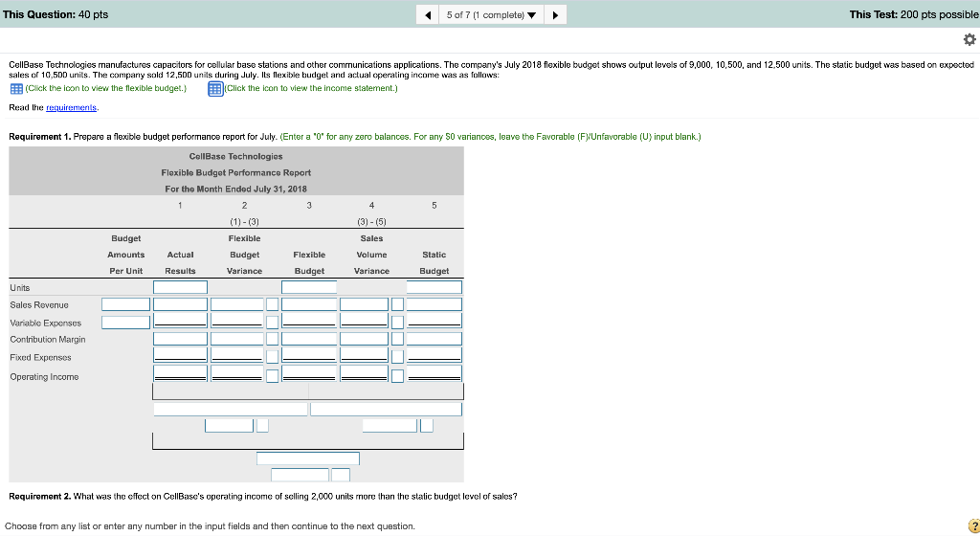Click Sales Revenue Budget Amounts Per Unit field
Image resolution: width=980 pixels, height=536 pixels.
[125, 304]
